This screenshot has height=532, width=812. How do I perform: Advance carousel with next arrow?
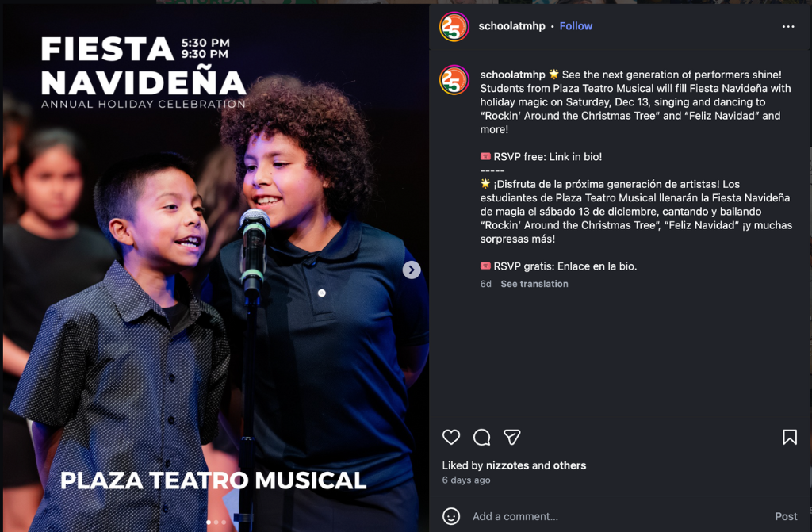tap(411, 270)
